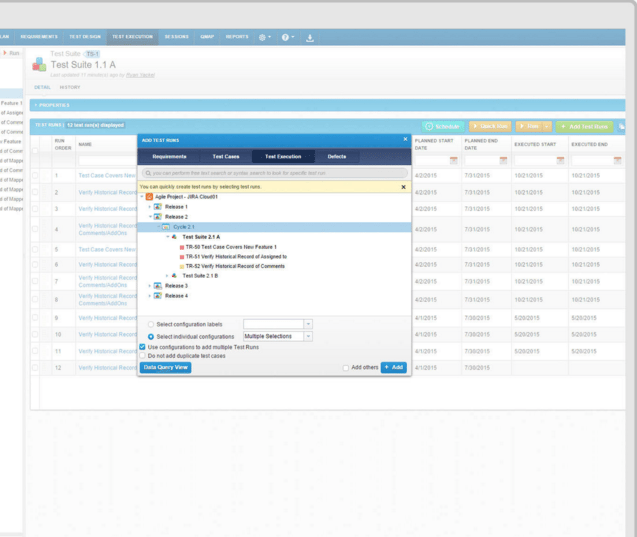
Task: Click the Schedule button
Action: [442, 127]
